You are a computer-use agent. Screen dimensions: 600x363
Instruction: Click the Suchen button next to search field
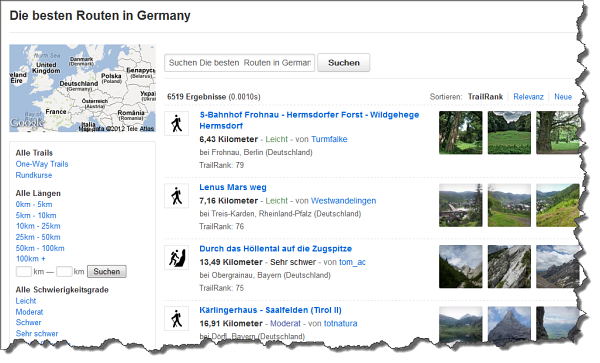pyautogui.click(x=344, y=63)
